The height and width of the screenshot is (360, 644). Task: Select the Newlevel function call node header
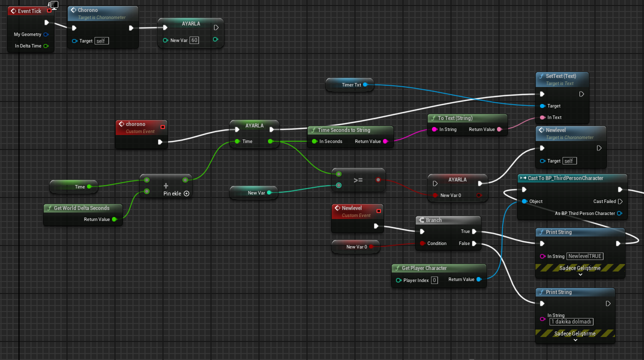pos(571,133)
